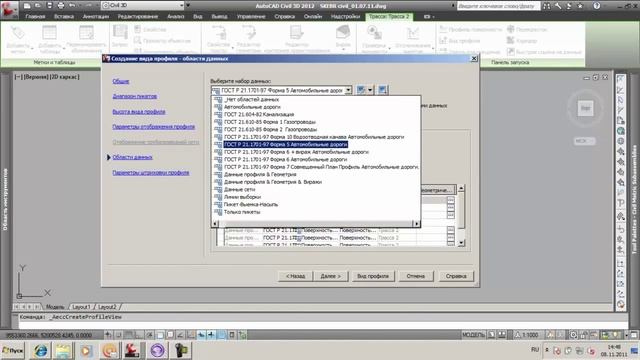Viewport: 640px width, 360px height.
Task: Switch to the Layout1 tab
Action: tap(81, 307)
